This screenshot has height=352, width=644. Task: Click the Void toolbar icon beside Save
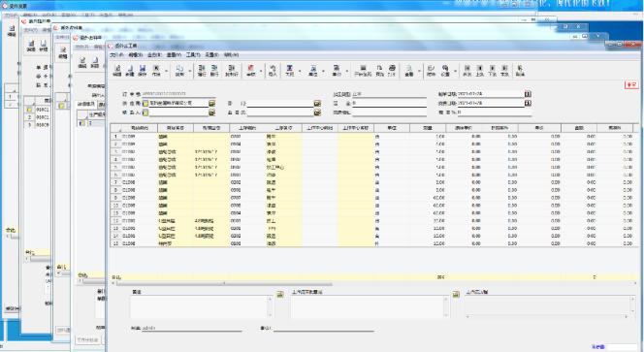pos(156,70)
